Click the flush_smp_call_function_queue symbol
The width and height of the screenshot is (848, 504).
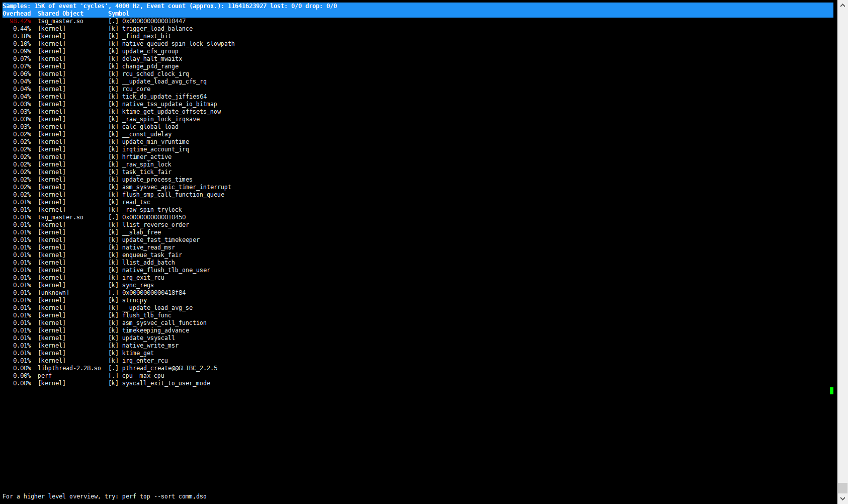click(173, 195)
